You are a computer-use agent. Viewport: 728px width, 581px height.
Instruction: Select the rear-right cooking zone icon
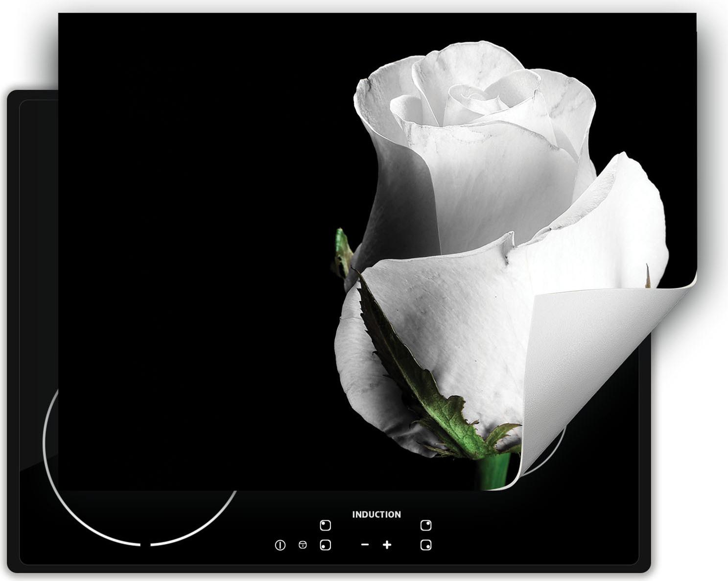(x=426, y=526)
